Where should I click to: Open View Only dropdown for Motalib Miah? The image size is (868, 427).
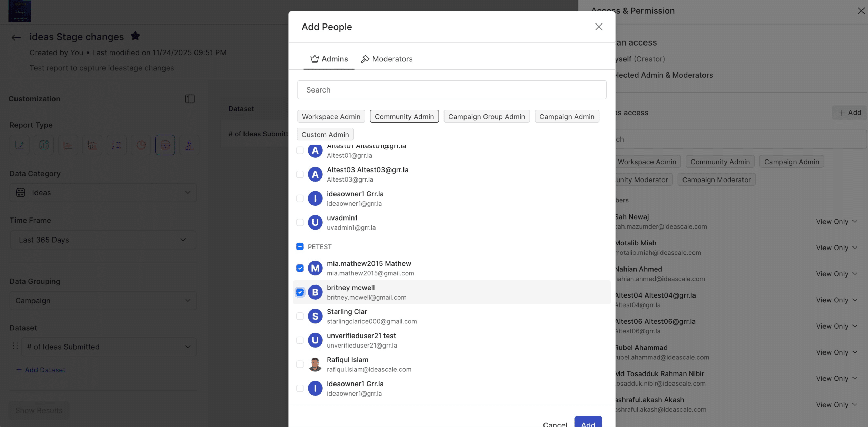point(836,248)
